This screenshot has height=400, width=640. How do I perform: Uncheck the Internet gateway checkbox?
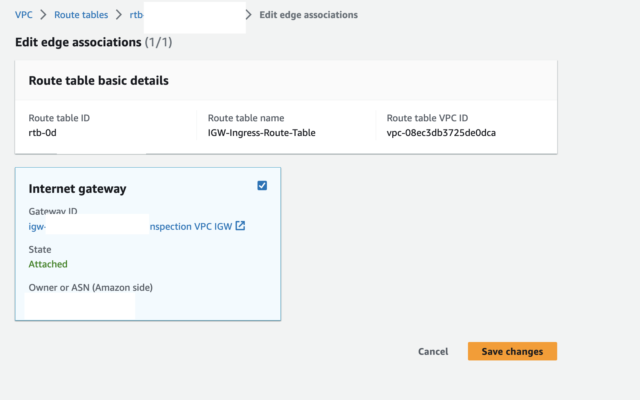tap(262, 186)
